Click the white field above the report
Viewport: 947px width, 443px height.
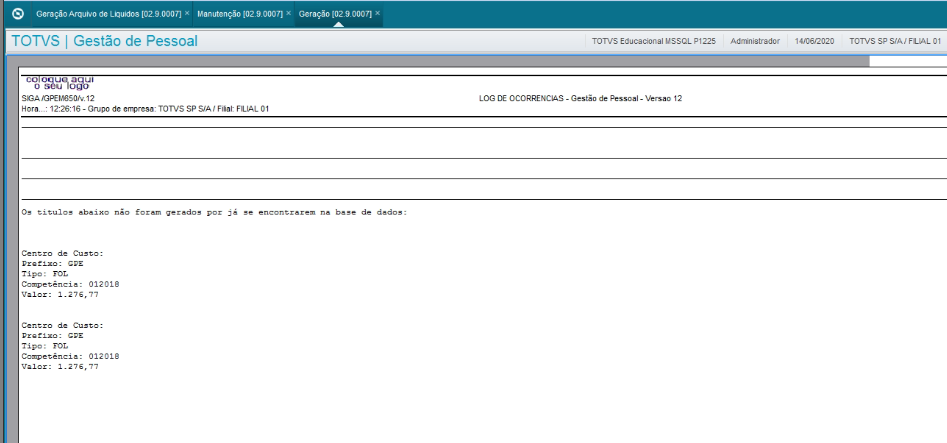click(x=908, y=61)
